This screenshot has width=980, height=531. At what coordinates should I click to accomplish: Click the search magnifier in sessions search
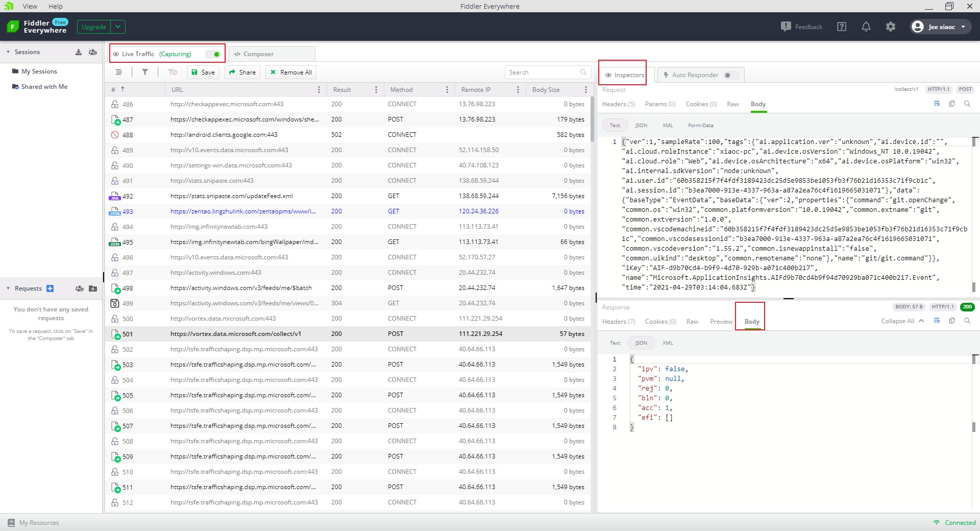coord(583,72)
